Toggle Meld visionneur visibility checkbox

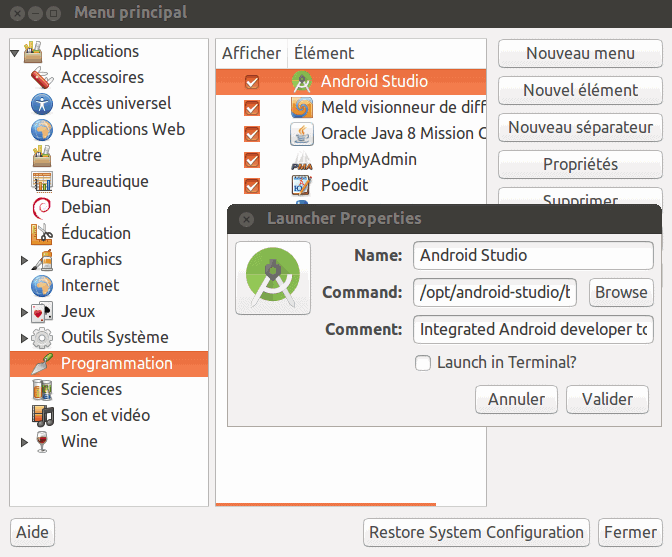[x=252, y=108]
